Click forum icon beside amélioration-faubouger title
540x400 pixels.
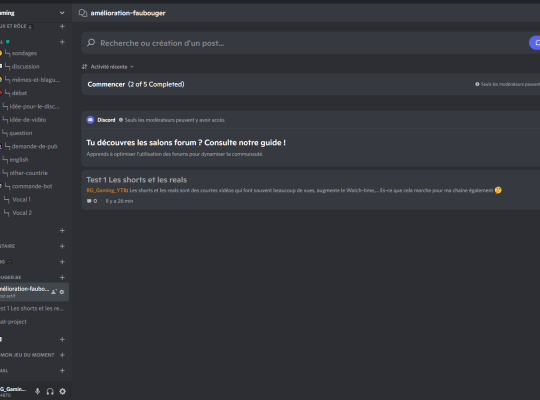point(83,13)
